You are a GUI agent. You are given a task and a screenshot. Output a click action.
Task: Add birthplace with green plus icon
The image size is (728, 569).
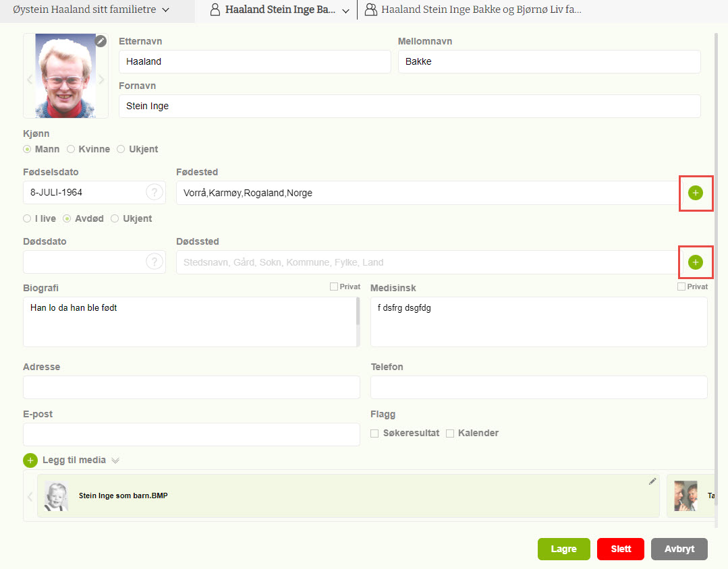click(x=695, y=193)
